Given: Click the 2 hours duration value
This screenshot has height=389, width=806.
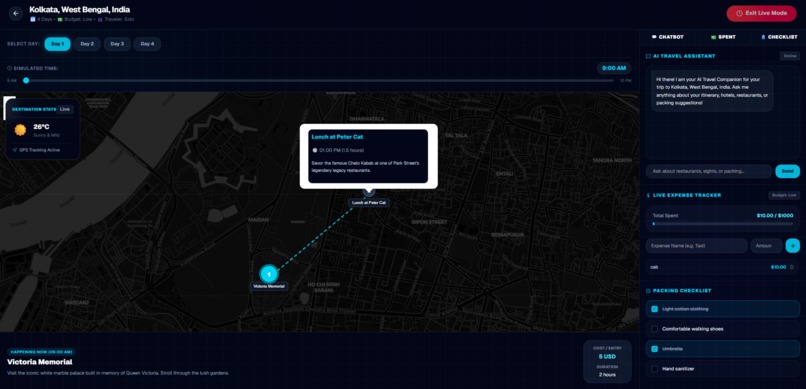Looking at the screenshot, I should coord(607,375).
